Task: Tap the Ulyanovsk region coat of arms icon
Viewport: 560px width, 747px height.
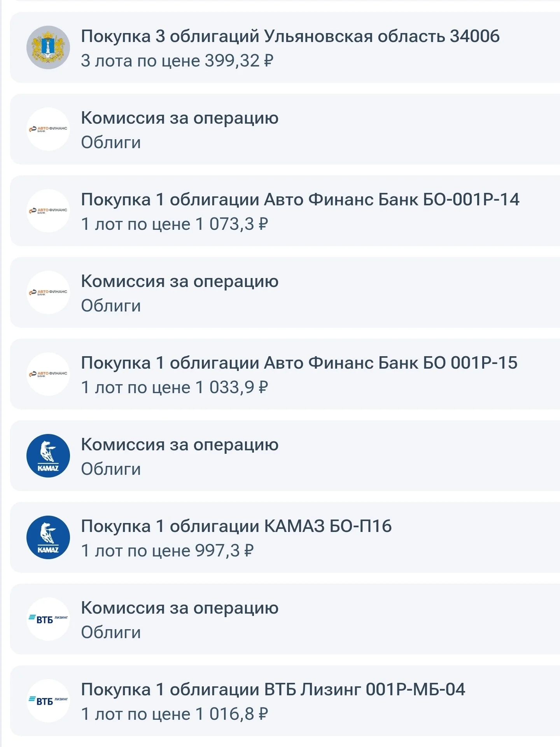Action: point(48,47)
